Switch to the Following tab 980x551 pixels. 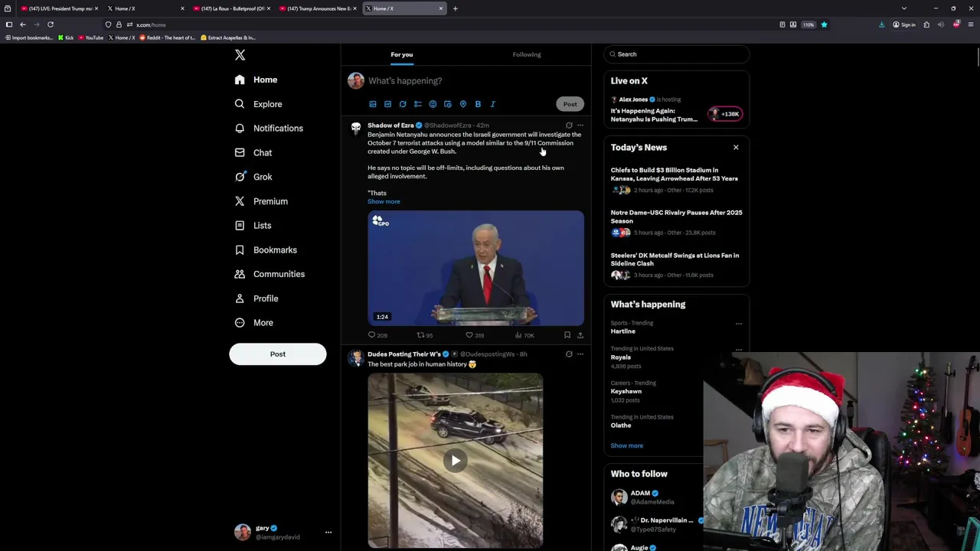[x=527, y=54]
